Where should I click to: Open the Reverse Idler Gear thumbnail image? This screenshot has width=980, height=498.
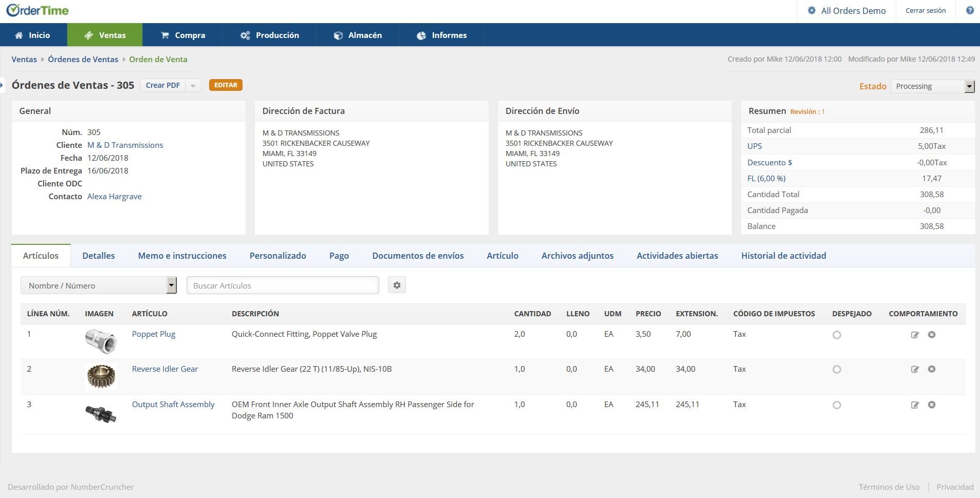[x=101, y=376]
